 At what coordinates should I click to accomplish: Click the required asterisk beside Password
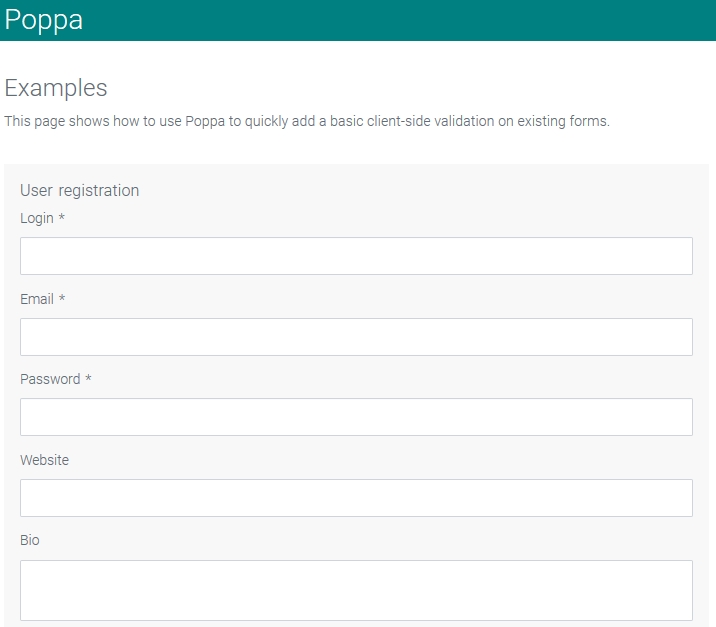point(89,378)
